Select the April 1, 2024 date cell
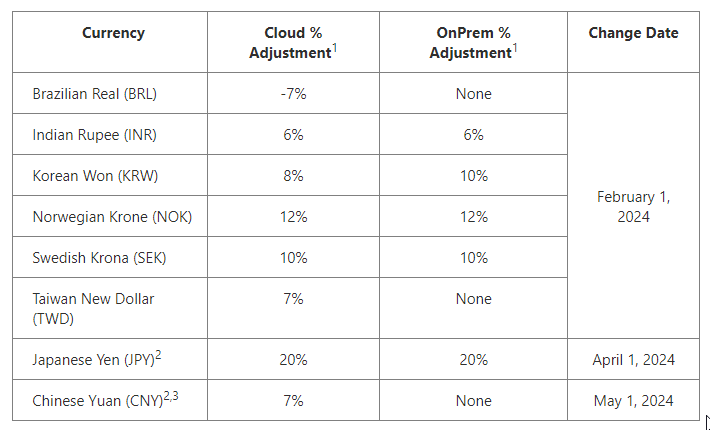The image size is (710, 430). 633,360
